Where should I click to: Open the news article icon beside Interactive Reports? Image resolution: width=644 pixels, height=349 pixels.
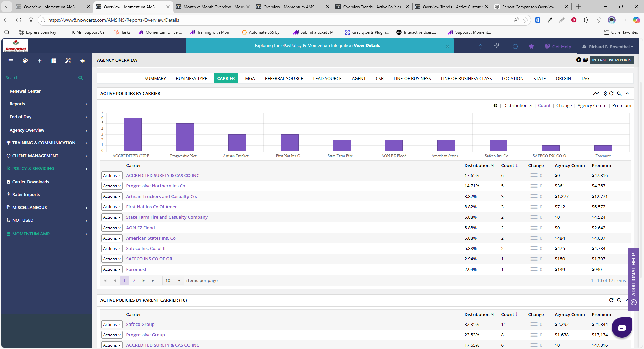(x=585, y=60)
